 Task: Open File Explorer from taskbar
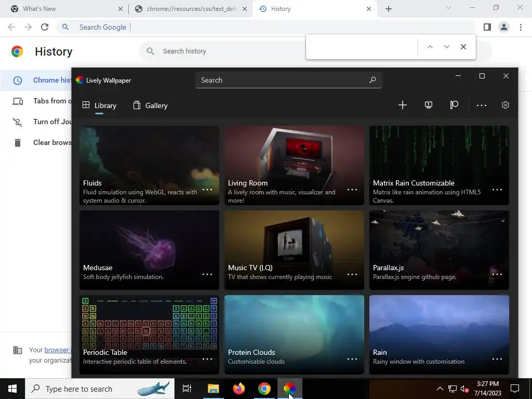pos(214,389)
